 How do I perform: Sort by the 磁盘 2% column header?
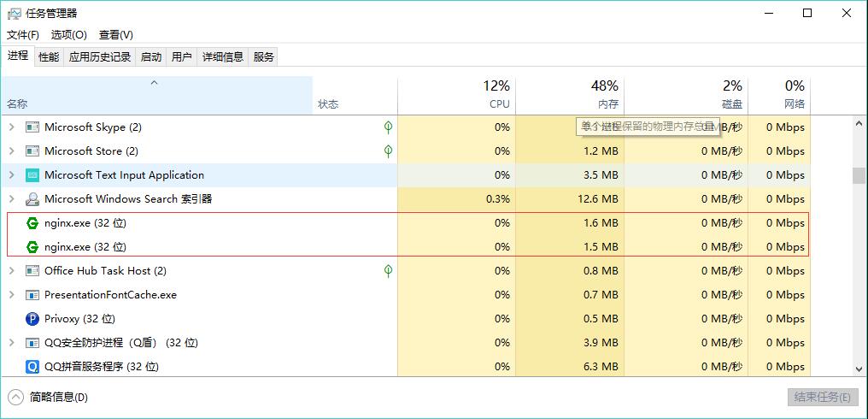click(686, 96)
